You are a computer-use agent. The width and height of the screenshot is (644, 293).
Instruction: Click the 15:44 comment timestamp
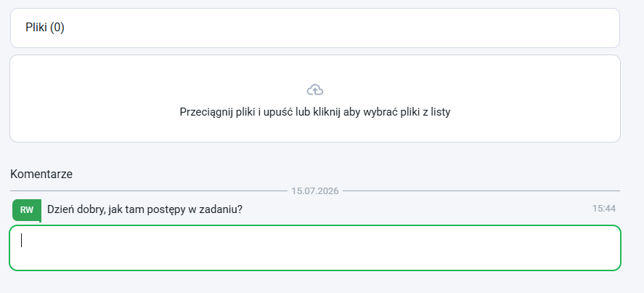pos(604,209)
